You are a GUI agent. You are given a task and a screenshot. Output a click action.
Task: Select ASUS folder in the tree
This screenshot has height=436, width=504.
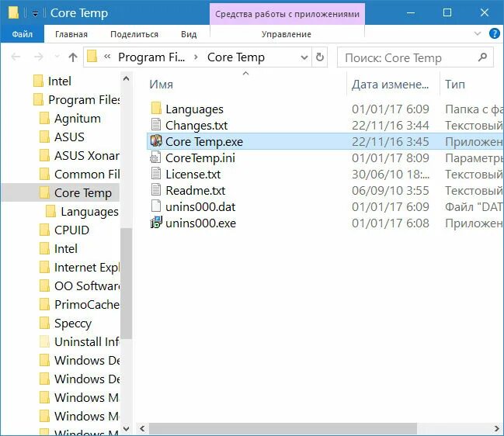click(x=61, y=137)
